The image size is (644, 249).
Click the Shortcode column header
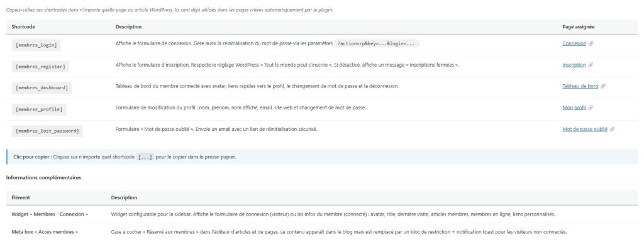pos(23,26)
